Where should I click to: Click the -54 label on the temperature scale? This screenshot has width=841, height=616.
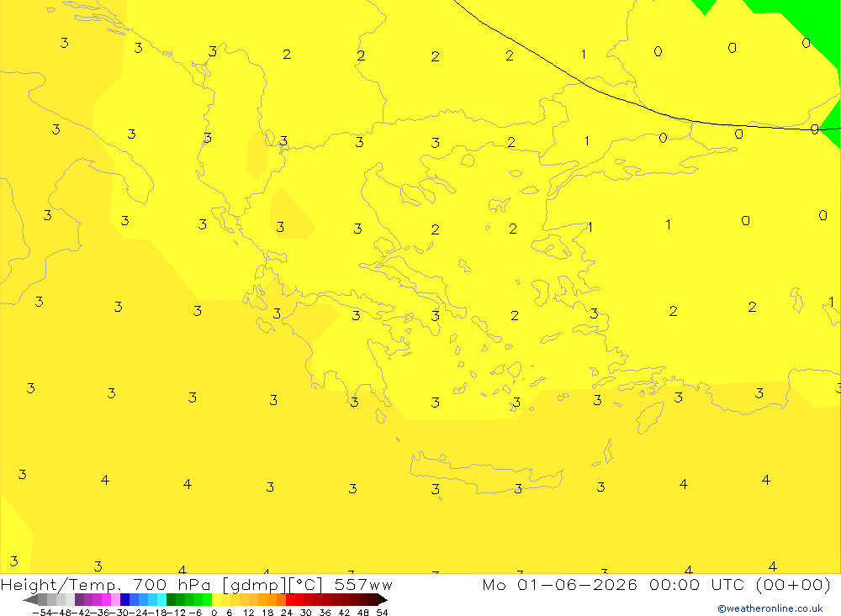42,613
